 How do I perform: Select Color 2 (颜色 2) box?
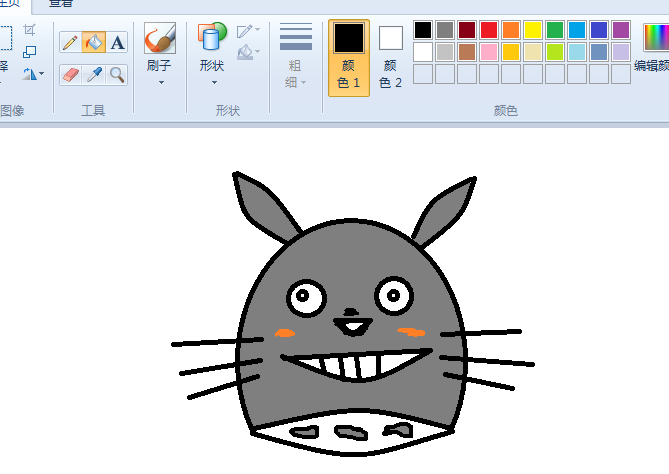point(390,58)
